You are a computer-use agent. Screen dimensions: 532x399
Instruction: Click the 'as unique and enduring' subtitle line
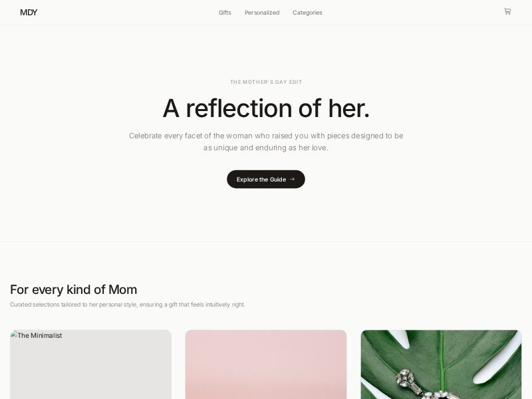click(x=266, y=148)
